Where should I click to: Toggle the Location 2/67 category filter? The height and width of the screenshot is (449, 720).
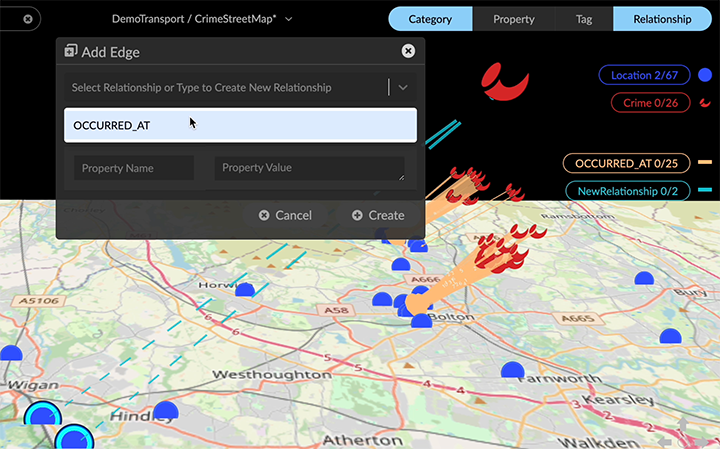643,75
